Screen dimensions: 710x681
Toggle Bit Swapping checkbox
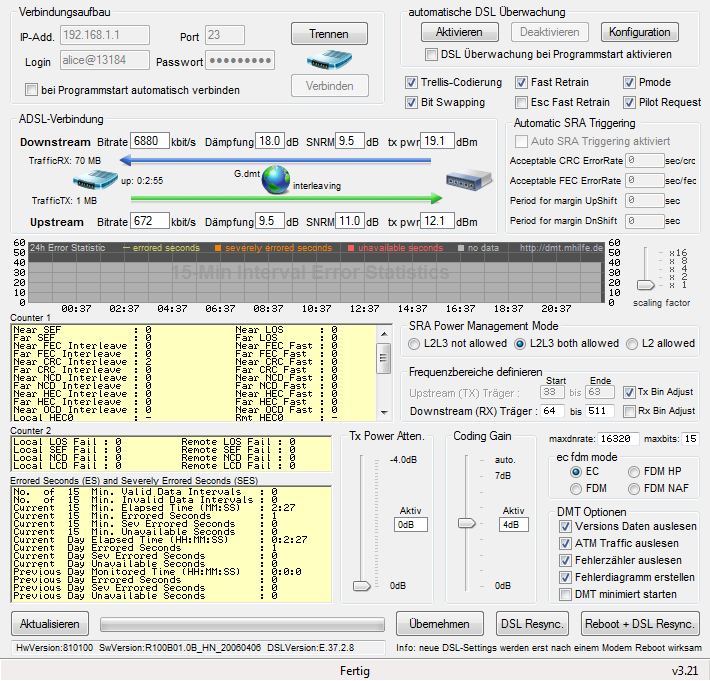click(411, 102)
